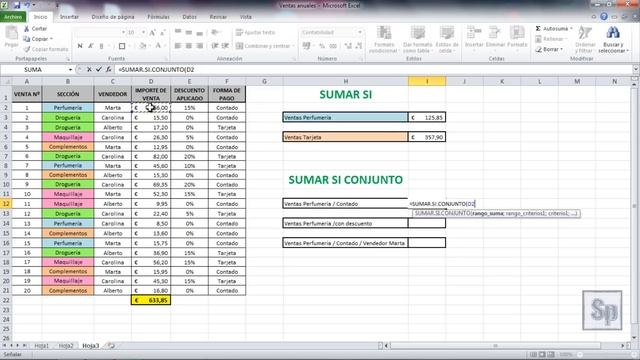Click the Pegar paste icon
Screen dimensions: 640x360
coord(11,33)
